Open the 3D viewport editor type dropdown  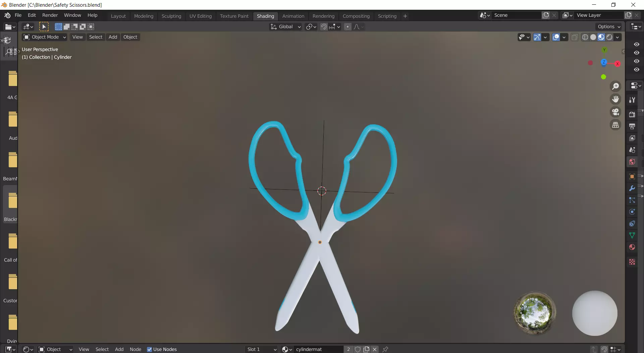pyautogui.click(x=28, y=27)
